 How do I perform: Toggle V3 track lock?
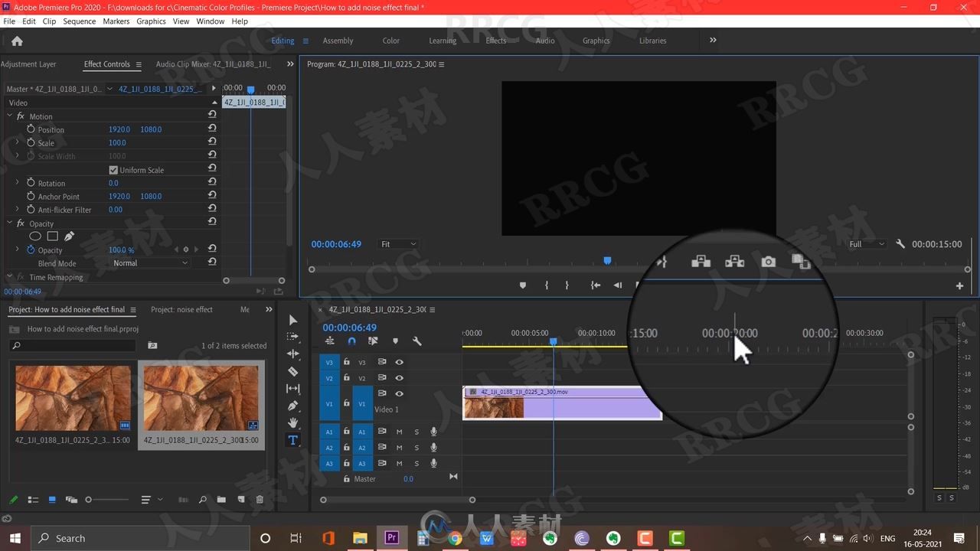[x=346, y=362]
